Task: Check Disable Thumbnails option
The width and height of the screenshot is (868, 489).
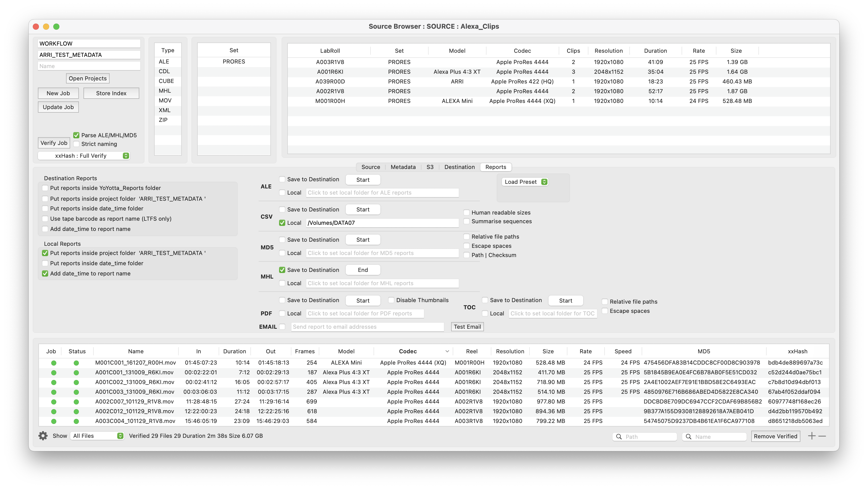Action: tap(391, 300)
